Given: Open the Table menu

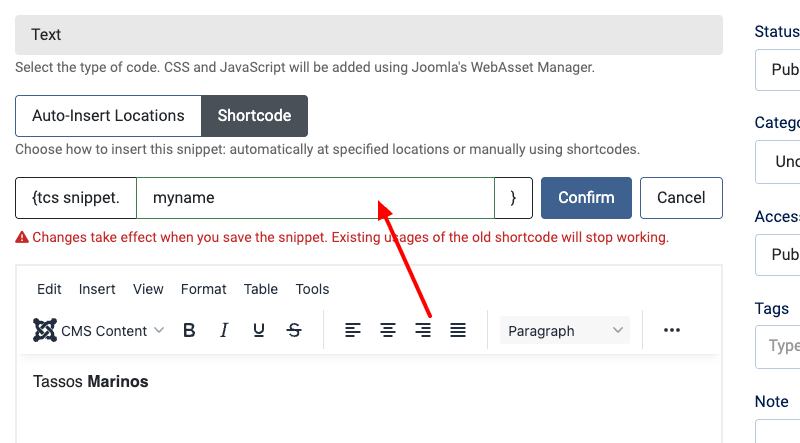Looking at the screenshot, I should click(261, 289).
